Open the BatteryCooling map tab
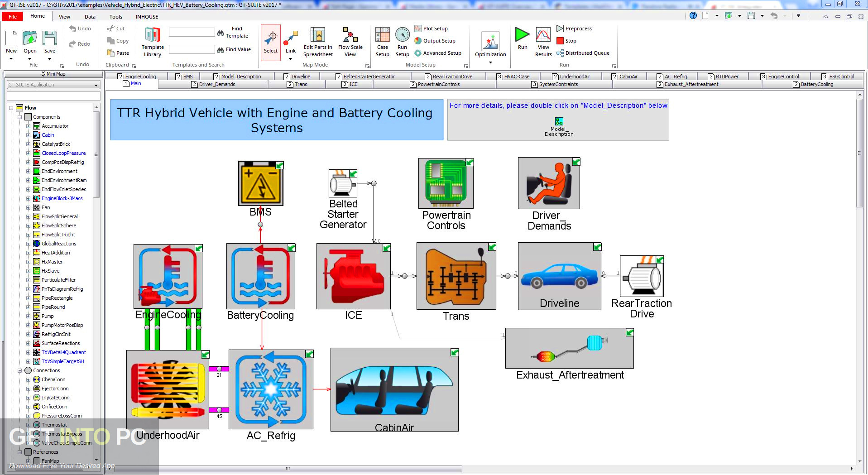868x475 pixels. [813, 84]
